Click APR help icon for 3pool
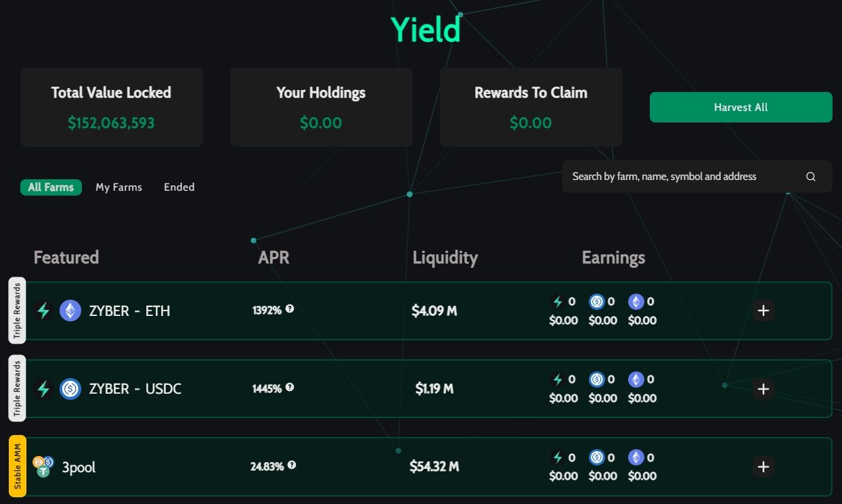The width and height of the screenshot is (842, 504). [291, 465]
